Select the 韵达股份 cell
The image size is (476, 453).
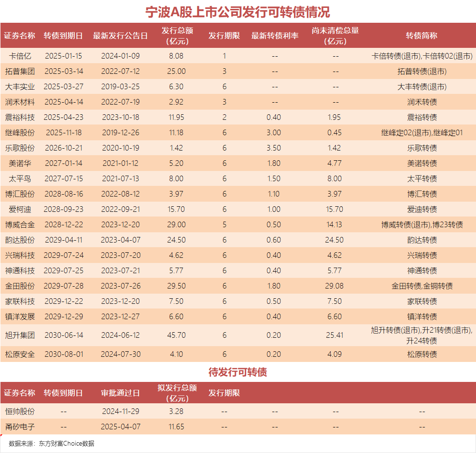(x=20, y=240)
